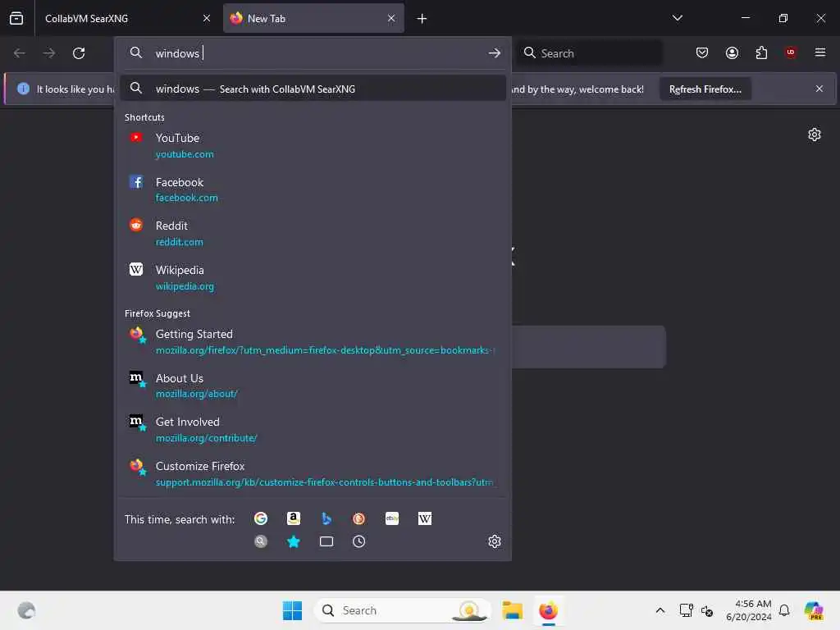Click the go arrow in address bar
Viewport: 840px width, 630px height.
click(x=494, y=53)
